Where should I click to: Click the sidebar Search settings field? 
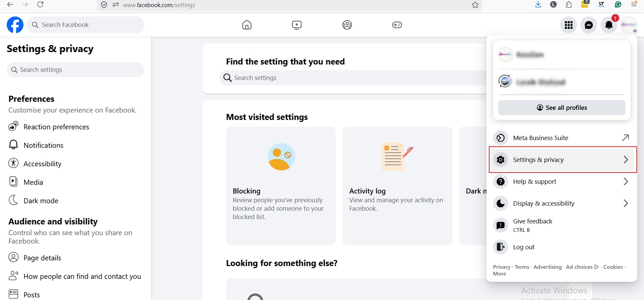75,70
